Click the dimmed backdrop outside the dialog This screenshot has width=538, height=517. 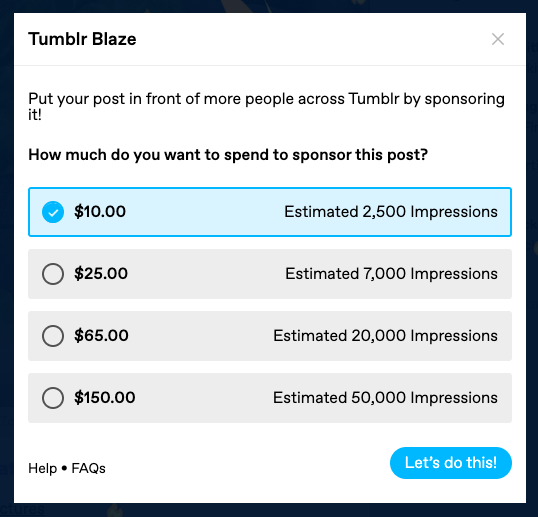[6, 257]
